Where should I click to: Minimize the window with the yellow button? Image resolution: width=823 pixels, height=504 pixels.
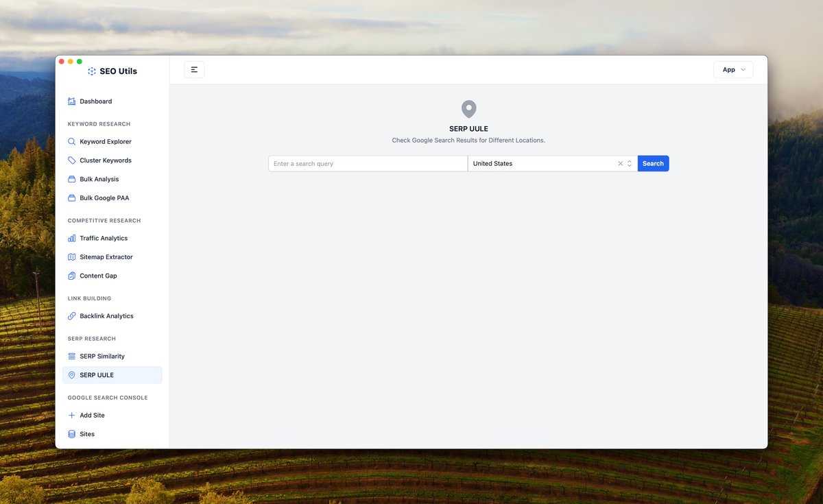tap(71, 62)
